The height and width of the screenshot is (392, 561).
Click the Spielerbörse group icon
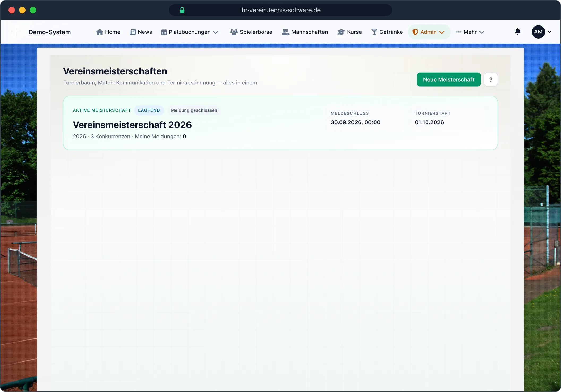[x=234, y=32]
